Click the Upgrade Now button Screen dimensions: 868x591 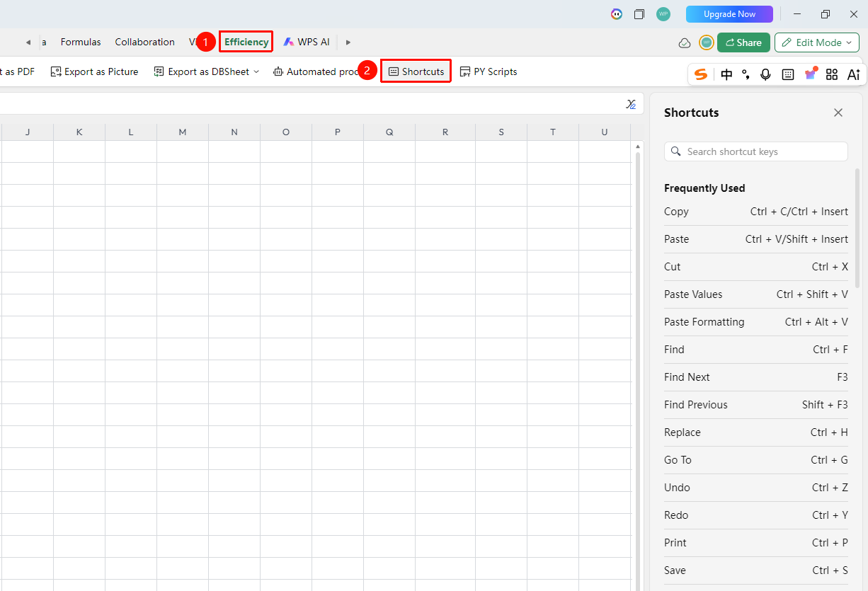coord(729,14)
